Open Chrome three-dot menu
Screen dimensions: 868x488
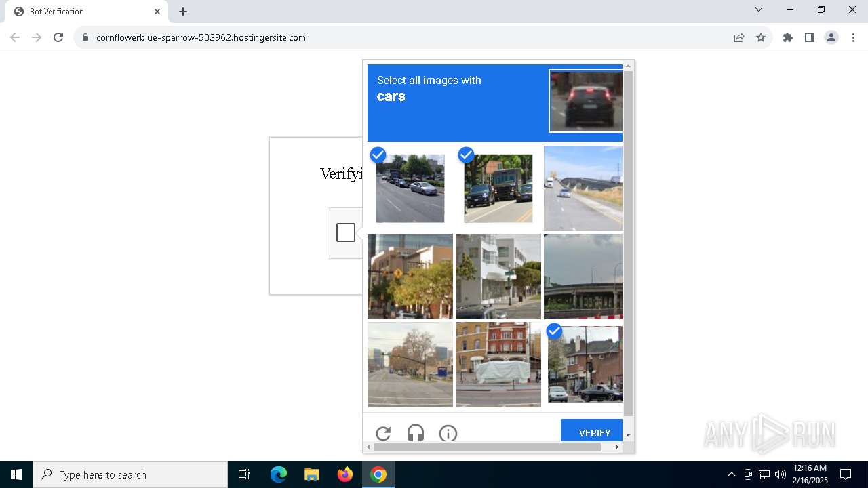click(x=853, y=37)
